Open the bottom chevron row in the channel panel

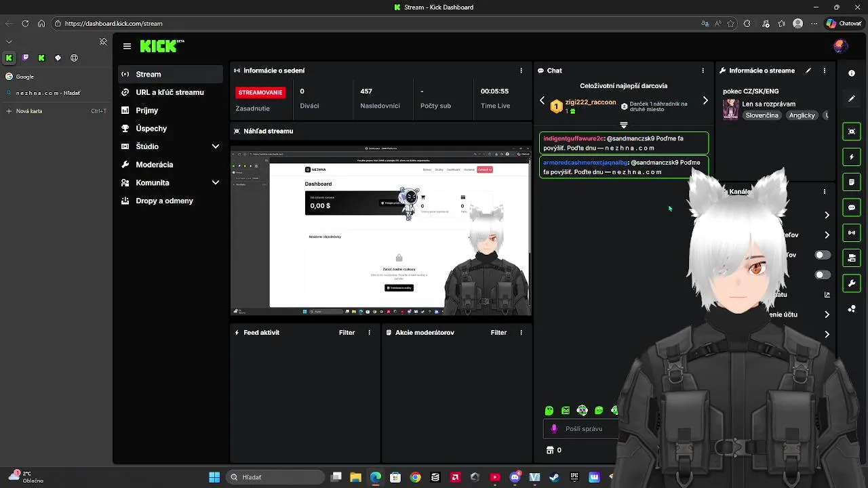pos(827,335)
